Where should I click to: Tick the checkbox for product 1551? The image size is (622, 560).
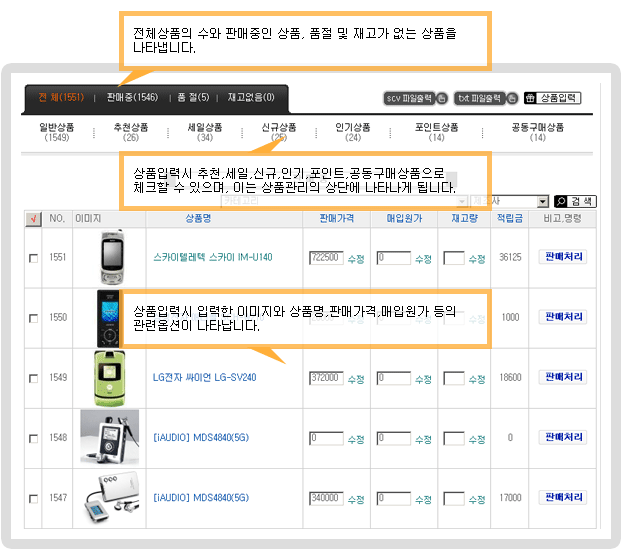click(x=33, y=258)
